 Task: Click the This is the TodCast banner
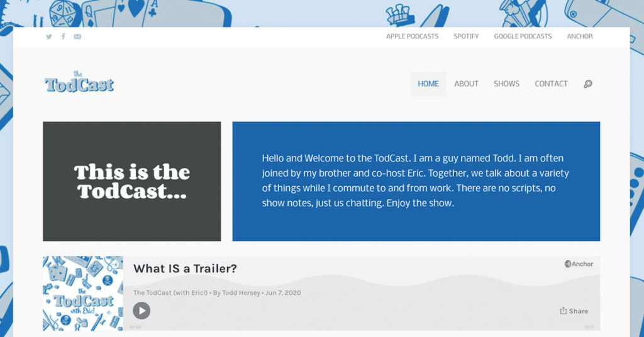click(131, 181)
